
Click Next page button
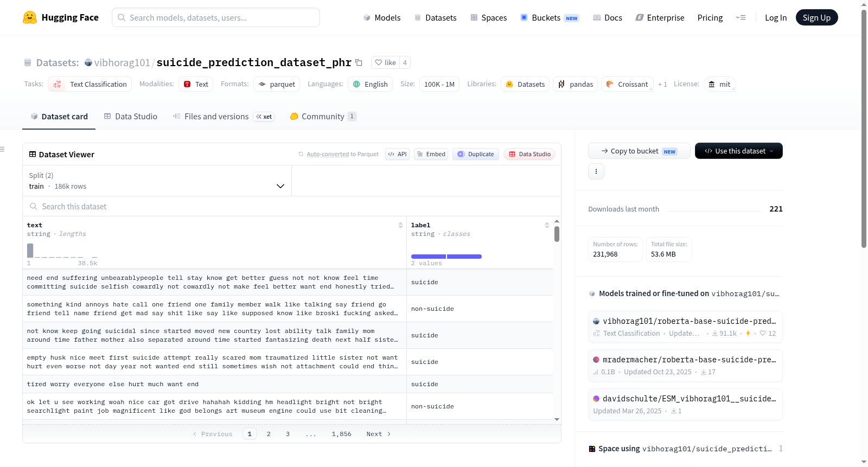379,434
